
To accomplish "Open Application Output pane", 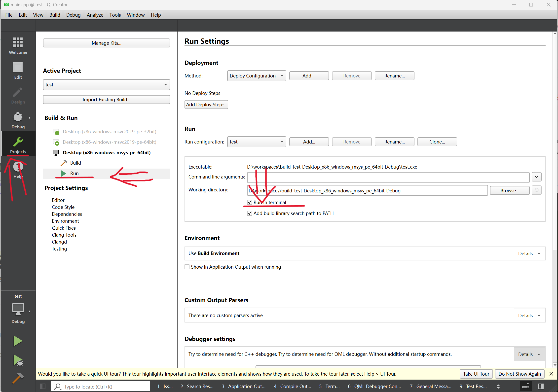I will pyautogui.click(x=244, y=386).
